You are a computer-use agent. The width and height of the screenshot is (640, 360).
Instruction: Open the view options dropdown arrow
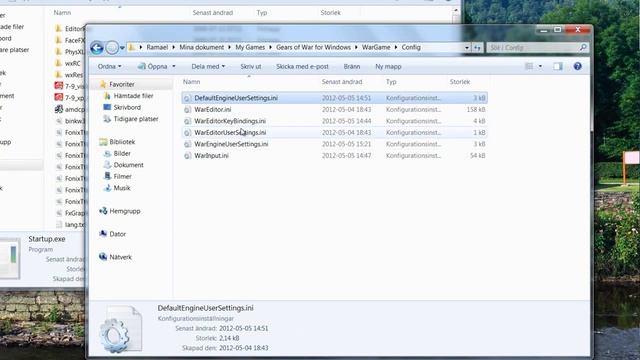point(540,66)
